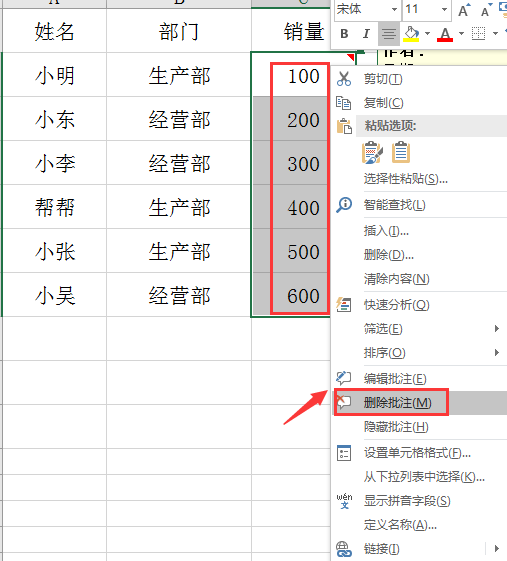Open the font color dropdown arrow
507x561 pixels.
tap(461, 33)
